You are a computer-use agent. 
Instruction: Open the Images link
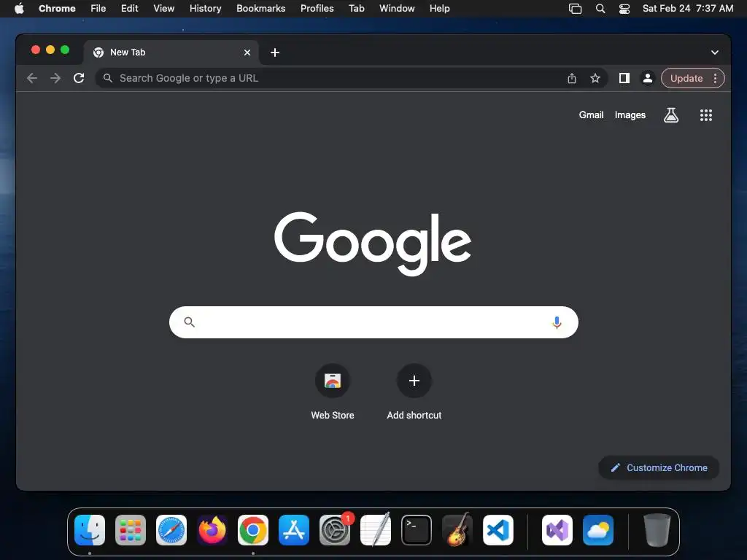pyautogui.click(x=630, y=114)
